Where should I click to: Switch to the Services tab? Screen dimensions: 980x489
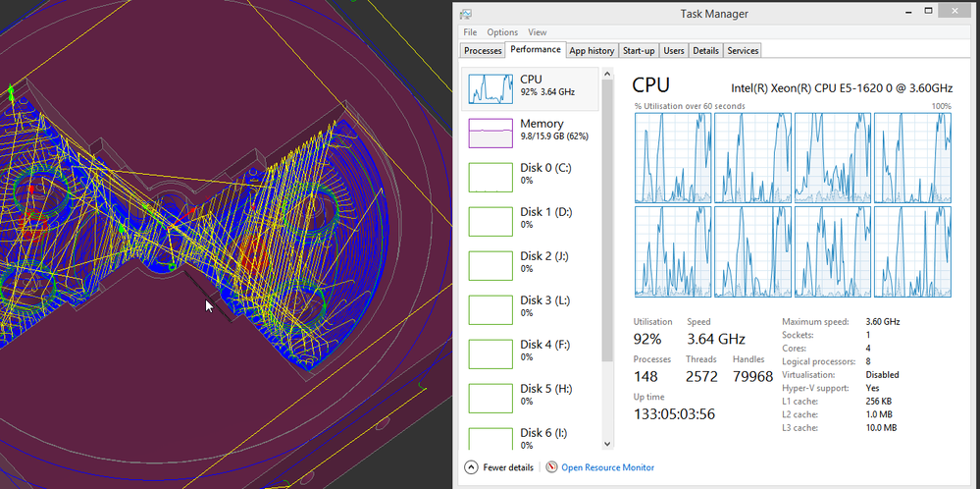(743, 51)
